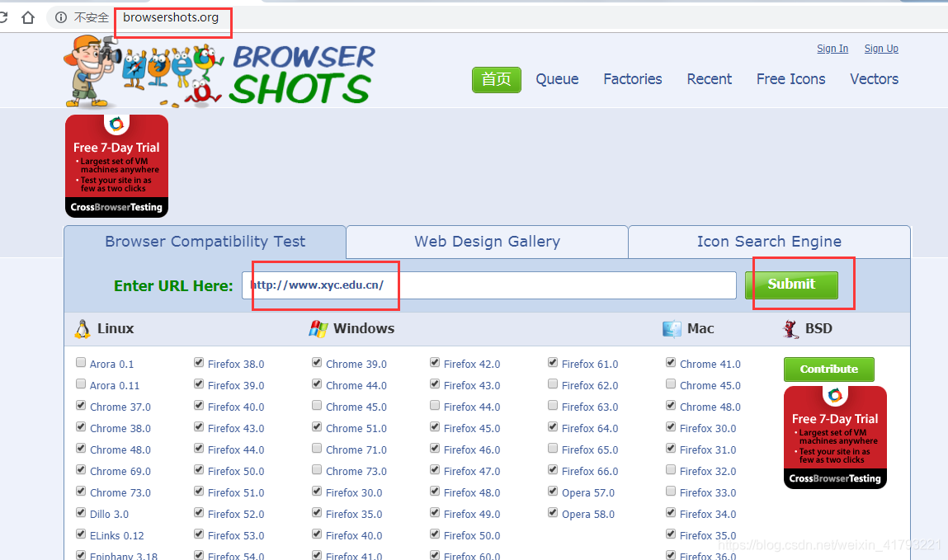Image resolution: width=948 pixels, height=560 pixels.
Task: Click the Mac Finder icon
Action: point(672,328)
